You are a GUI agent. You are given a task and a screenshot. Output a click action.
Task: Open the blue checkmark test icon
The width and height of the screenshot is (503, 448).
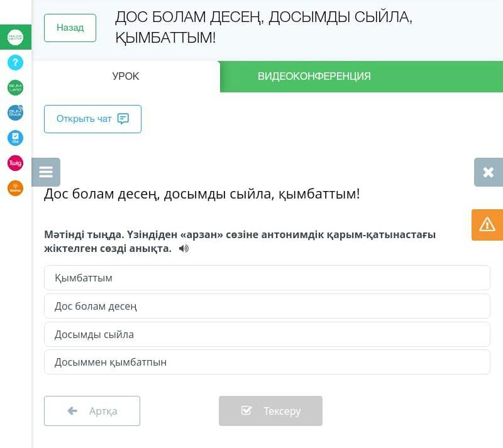click(15, 138)
